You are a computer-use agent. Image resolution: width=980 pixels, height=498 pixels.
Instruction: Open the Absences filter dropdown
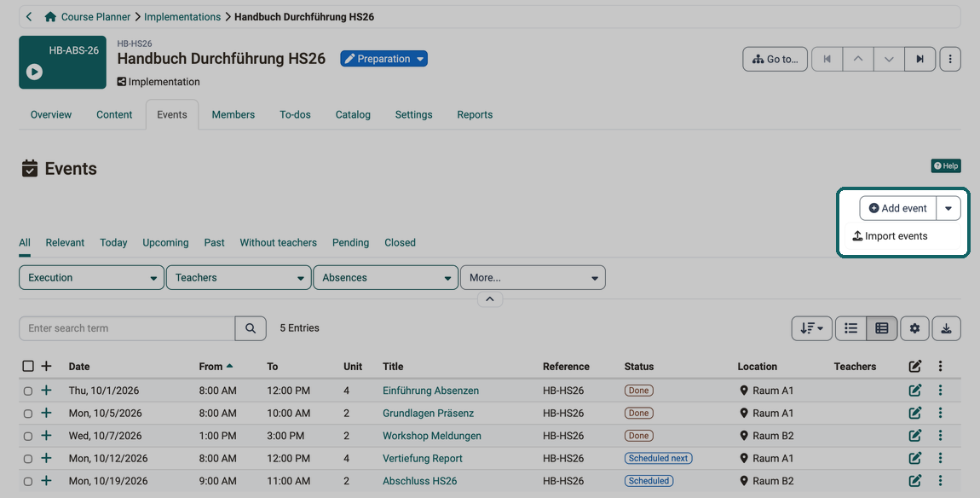386,278
